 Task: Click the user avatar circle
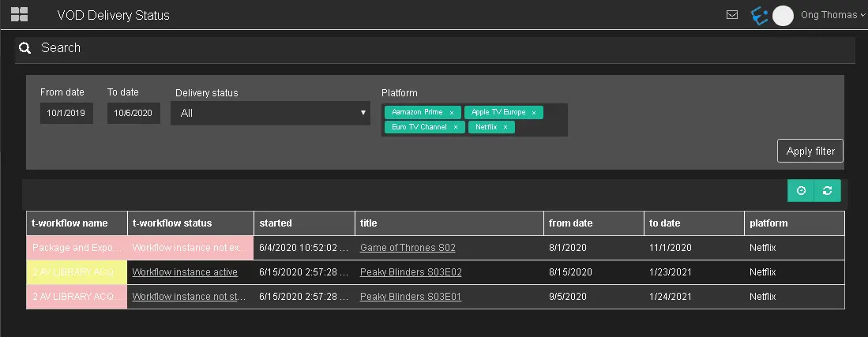[x=783, y=15]
